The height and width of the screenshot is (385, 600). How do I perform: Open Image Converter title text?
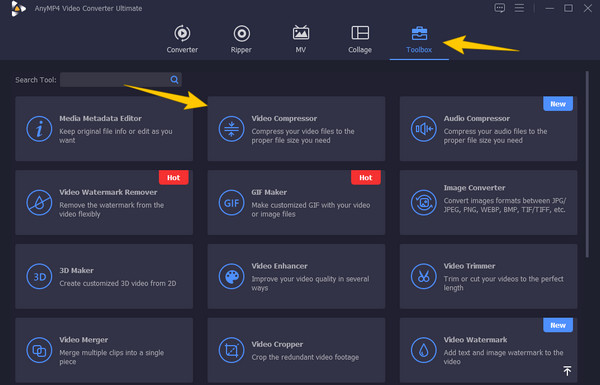[474, 188]
